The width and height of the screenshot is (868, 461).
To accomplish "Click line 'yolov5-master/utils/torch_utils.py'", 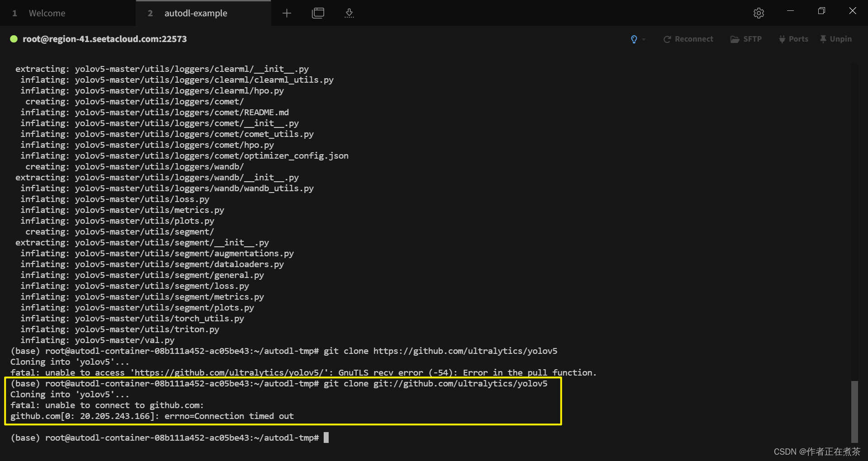I will click(132, 319).
